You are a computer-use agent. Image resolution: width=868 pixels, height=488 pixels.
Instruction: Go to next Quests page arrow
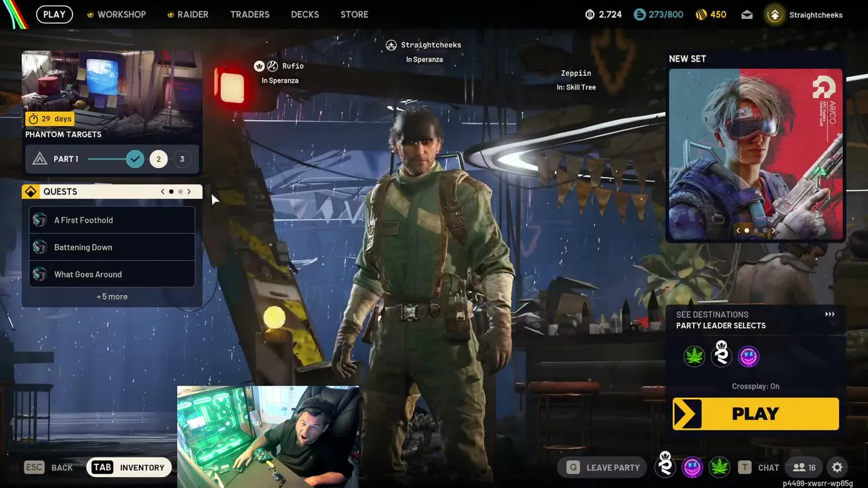tap(189, 192)
